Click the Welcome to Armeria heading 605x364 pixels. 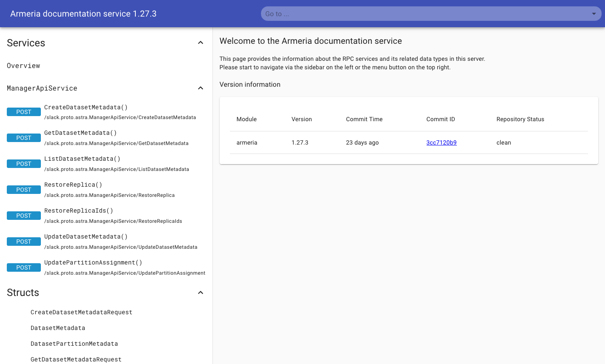coord(311,41)
